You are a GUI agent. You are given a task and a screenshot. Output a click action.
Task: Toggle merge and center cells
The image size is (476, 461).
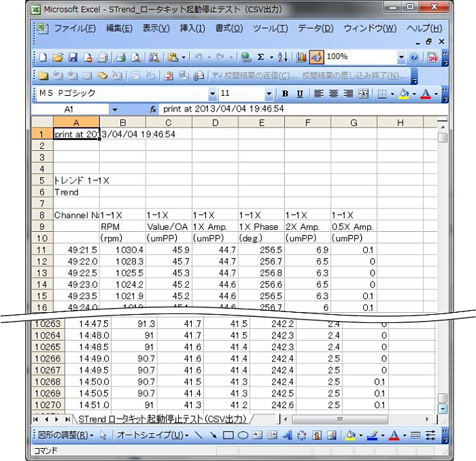pos(363,94)
